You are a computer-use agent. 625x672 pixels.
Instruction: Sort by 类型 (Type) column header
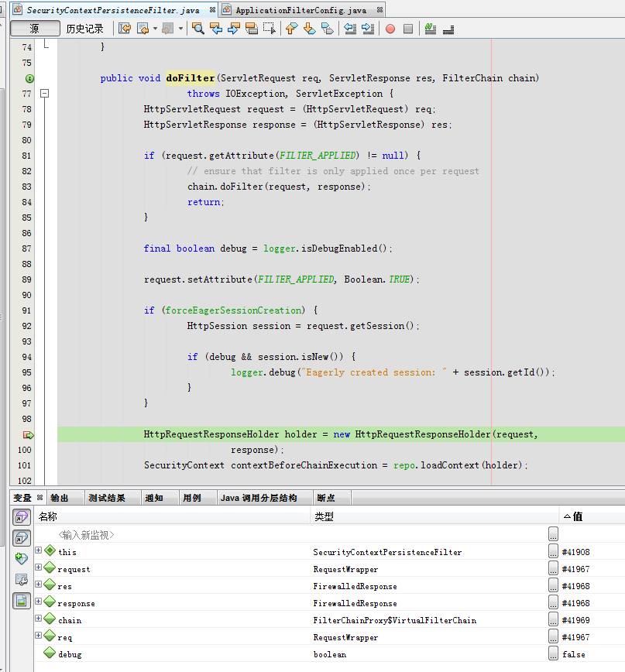click(434, 516)
